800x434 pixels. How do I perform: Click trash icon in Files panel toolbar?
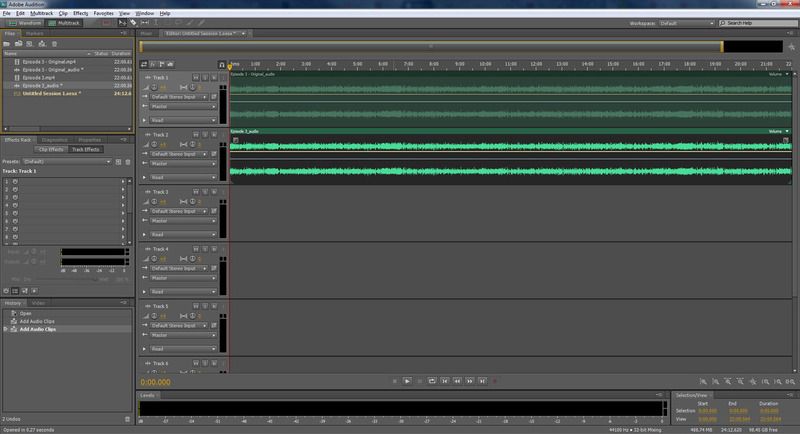click(x=55, y=44)
